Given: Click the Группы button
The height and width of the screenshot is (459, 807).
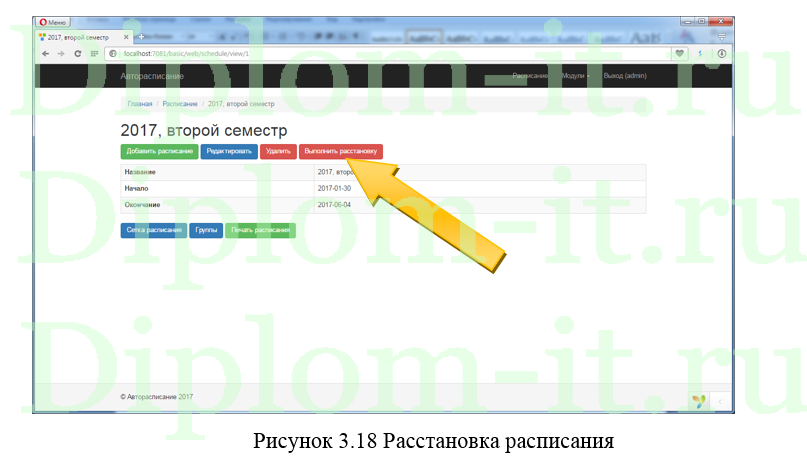Looking at the screenshot, I should [206, 230].
